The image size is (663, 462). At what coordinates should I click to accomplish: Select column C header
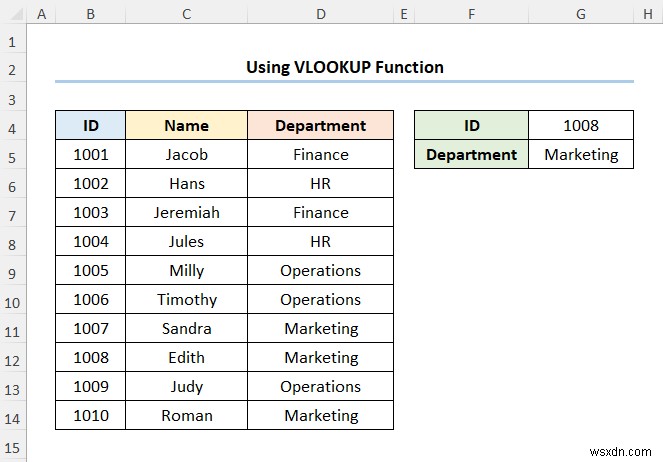tap(186, 14)
